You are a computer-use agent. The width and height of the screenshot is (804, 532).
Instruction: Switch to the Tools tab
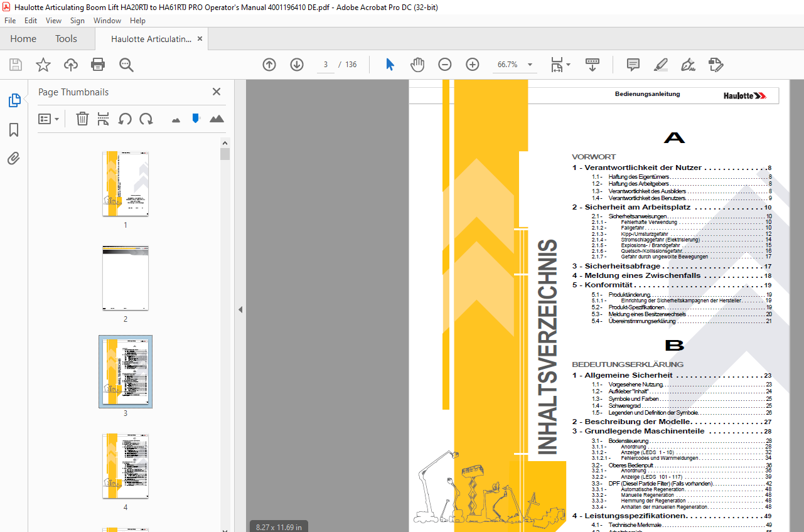point(66,39)
